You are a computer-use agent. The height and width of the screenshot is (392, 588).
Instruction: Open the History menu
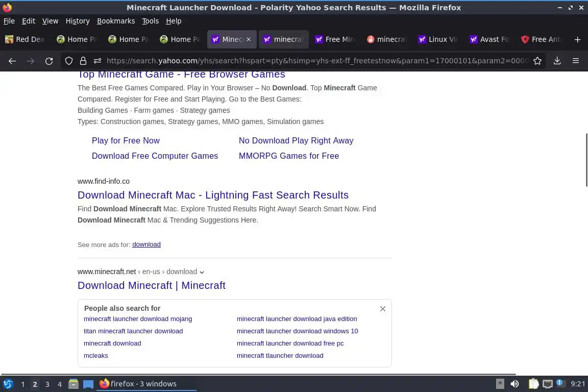tap(78, 21)
